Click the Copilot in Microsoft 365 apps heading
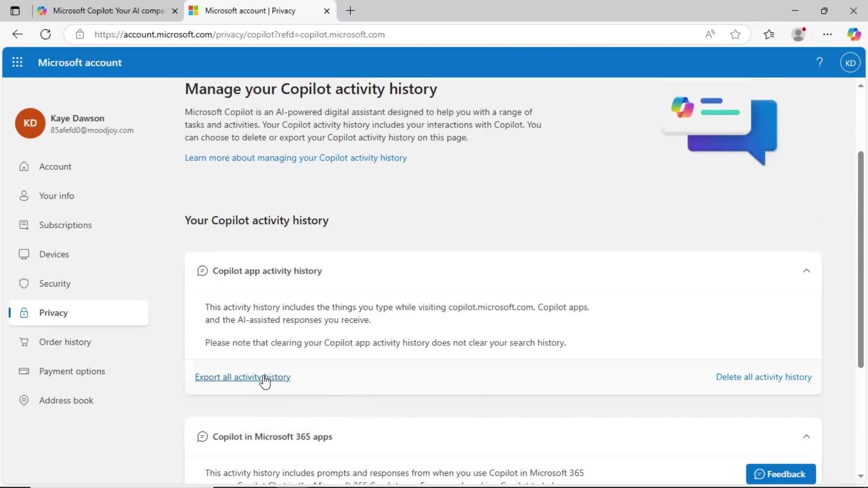The height and width of the screenshot is (488, 868). 272,436
